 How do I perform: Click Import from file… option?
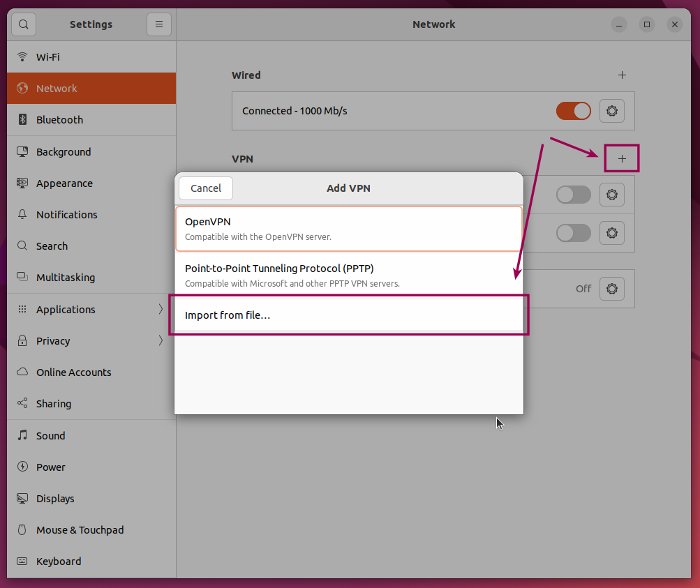(348, 315)
